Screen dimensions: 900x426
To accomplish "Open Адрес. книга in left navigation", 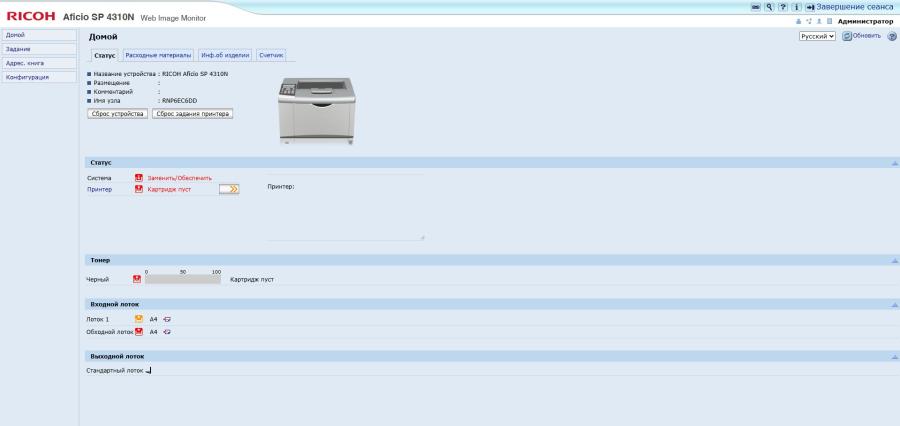I will point(39,63).
